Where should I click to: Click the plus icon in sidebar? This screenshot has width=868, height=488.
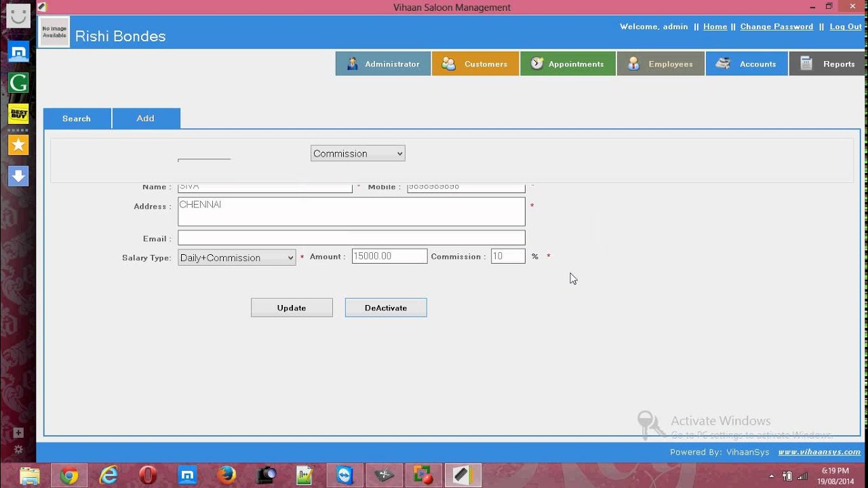pyautogui.click(x=18, y=432)
